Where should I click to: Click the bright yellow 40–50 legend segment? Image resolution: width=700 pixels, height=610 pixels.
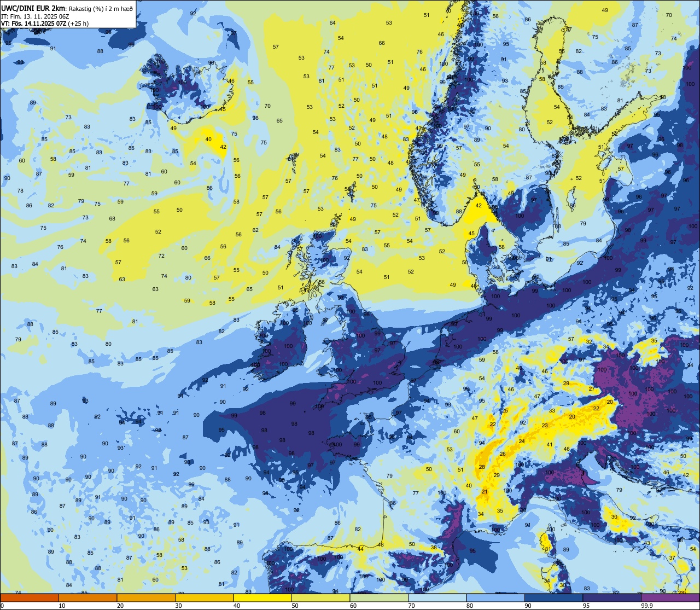(262, 597)
